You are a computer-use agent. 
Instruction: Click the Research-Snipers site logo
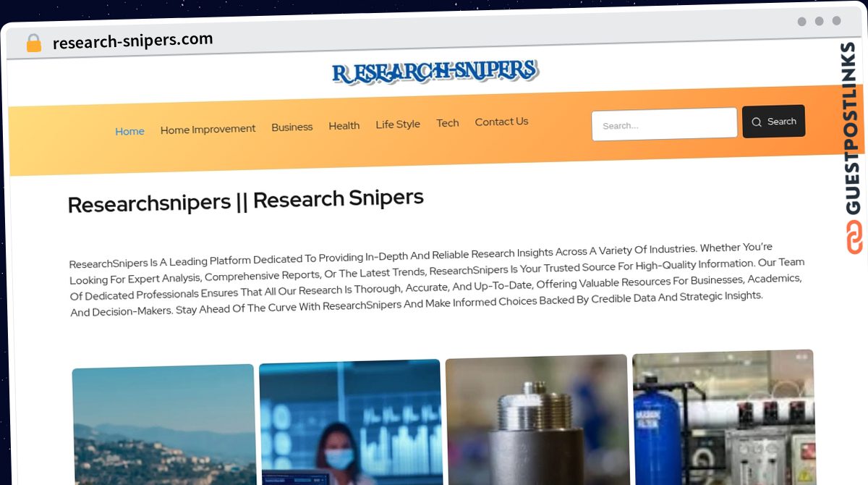coord(435,71)
